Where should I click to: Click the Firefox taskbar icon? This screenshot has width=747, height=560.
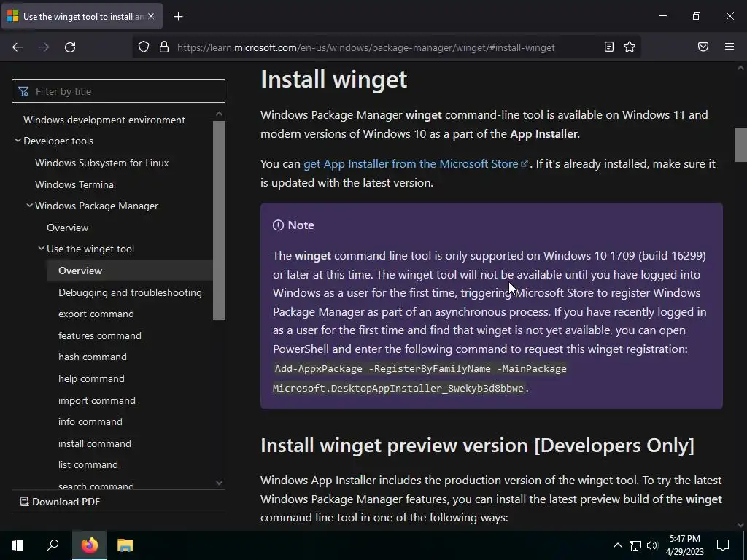point(89,545)
